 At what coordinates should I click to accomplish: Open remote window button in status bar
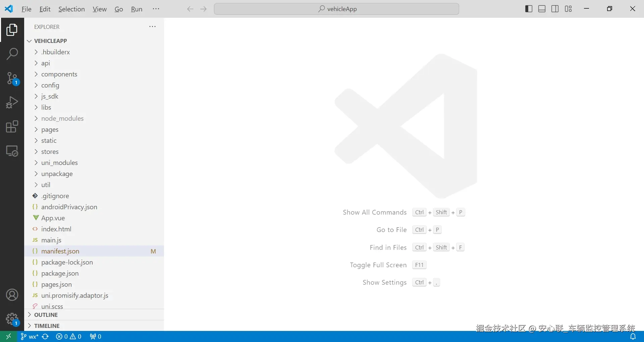(9, 336)
